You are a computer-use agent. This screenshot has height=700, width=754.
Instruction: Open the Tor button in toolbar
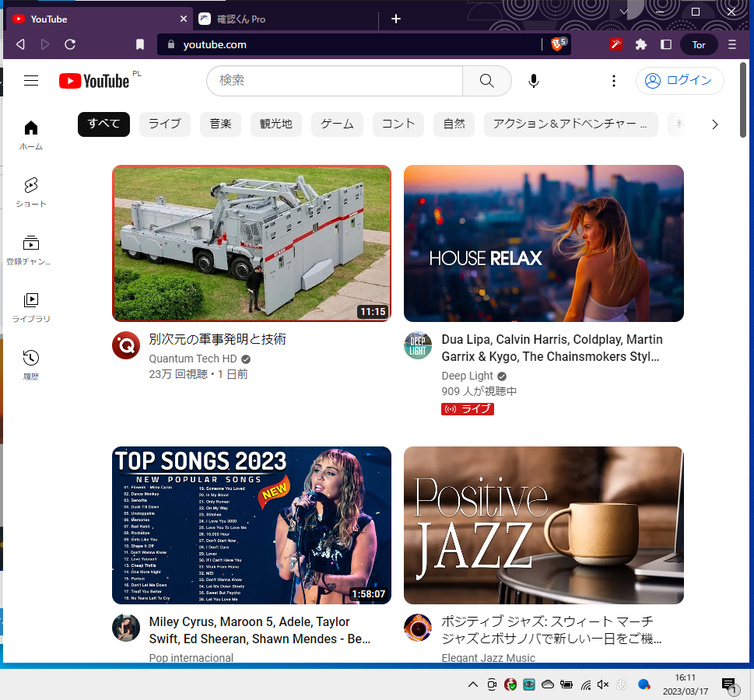(699, 44)
